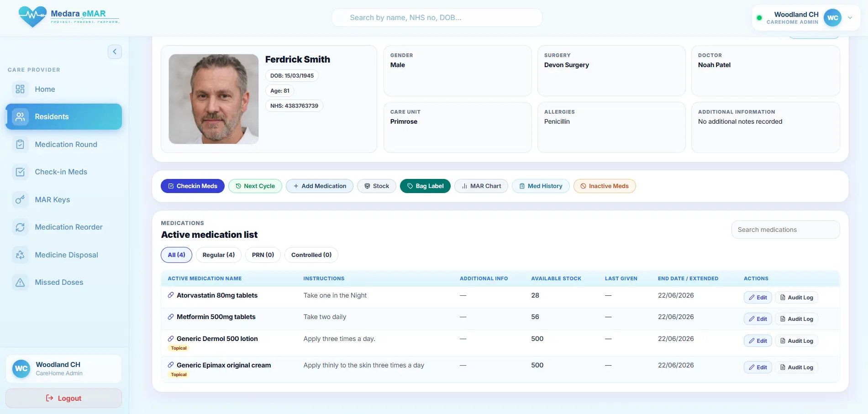Edit the Generic Dermol 500 lotion entry
The width and height of the screenshot is (868, 414).
point(758,341)
